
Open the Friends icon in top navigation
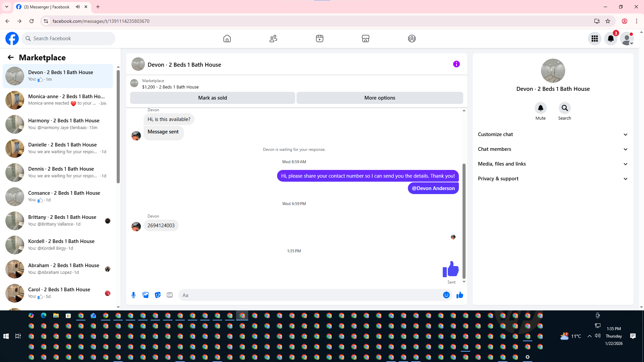(273, 39)
